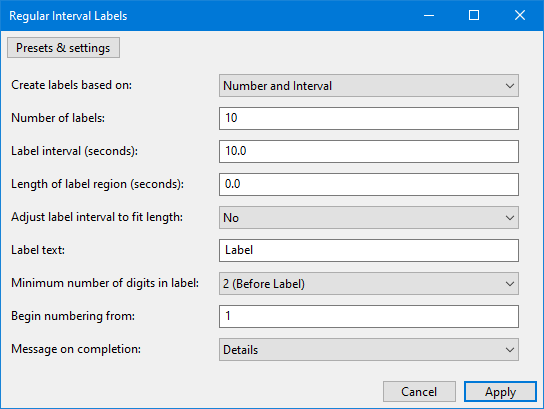544x409 pixels.
Task: Minimize the Regular Interval Labels window
Action: (x=429, y=15)
